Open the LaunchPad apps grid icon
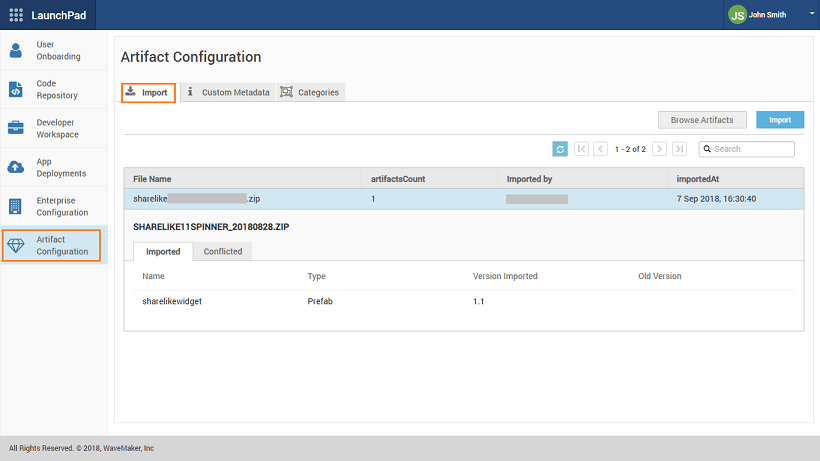This screenshot has height=461, width=820. pyautogui.click(x=16, y=15)
